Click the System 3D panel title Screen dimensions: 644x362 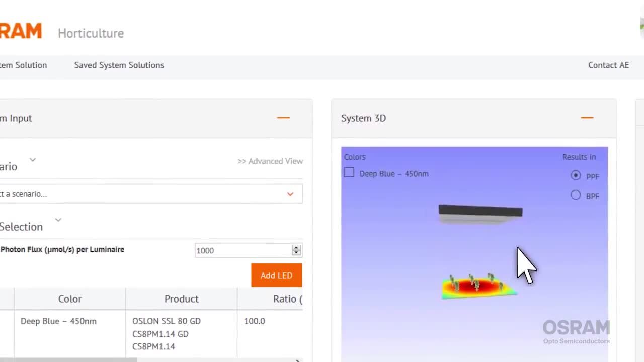(x=363, y=118)
